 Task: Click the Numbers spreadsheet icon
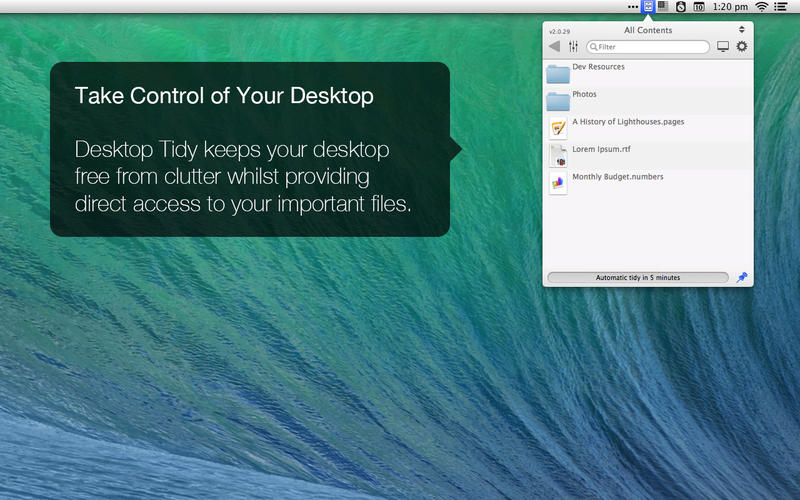pos(558,183)
